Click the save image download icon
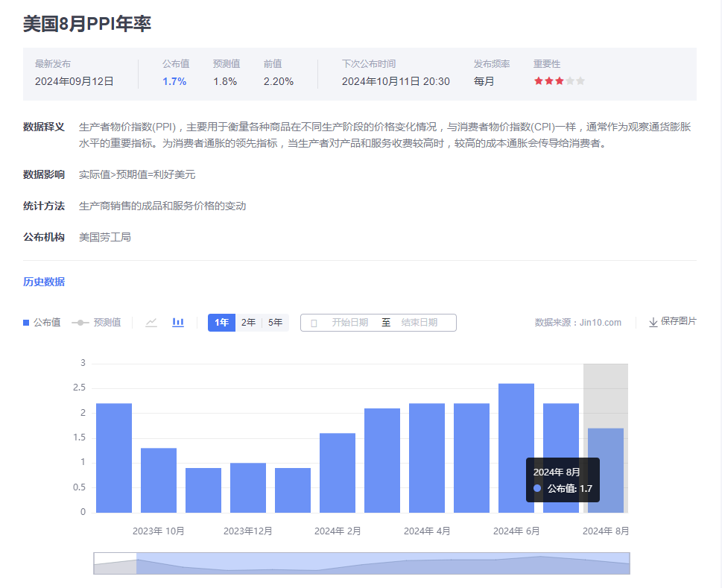 [653, 322]
